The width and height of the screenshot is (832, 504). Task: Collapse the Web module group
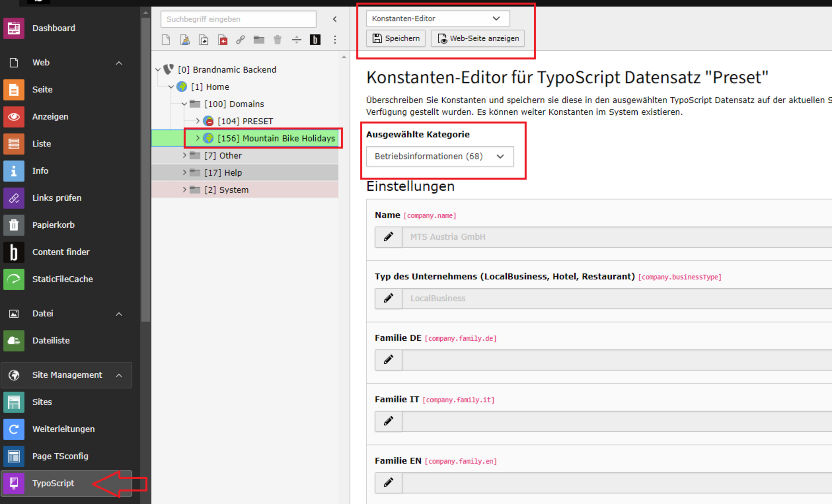click(x=119, y=63)
